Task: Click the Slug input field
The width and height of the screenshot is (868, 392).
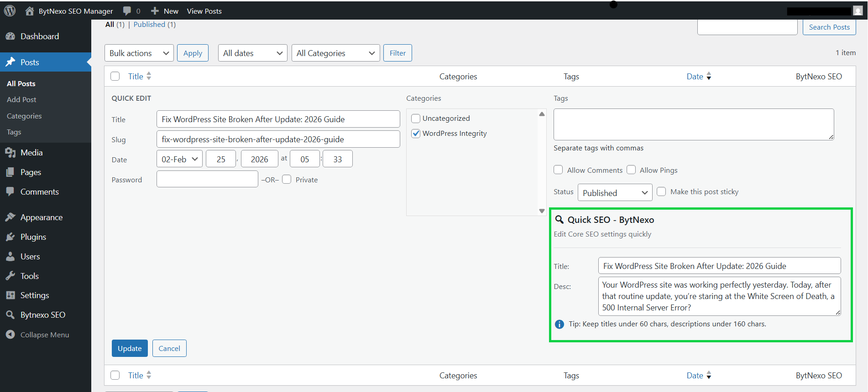Action: point(278,139)
